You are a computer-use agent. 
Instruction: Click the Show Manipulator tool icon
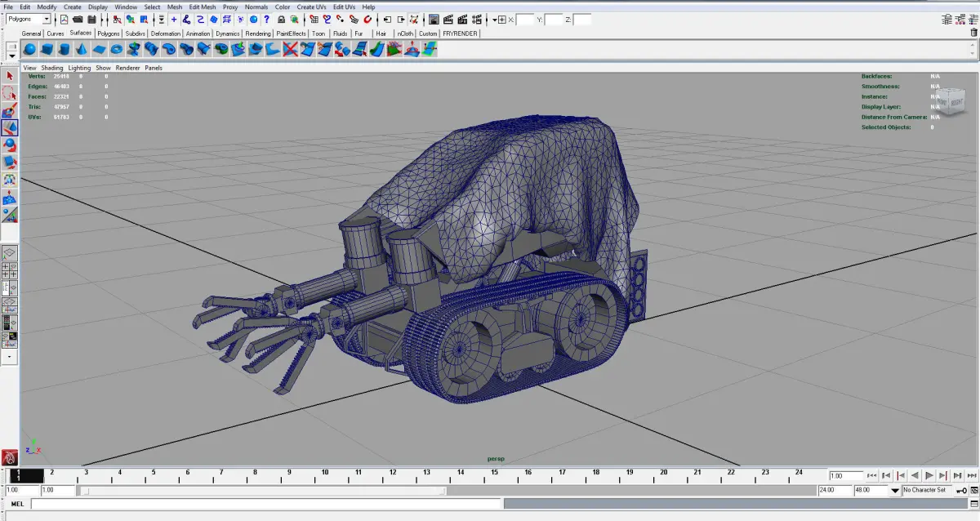click(x=10, y=215)
